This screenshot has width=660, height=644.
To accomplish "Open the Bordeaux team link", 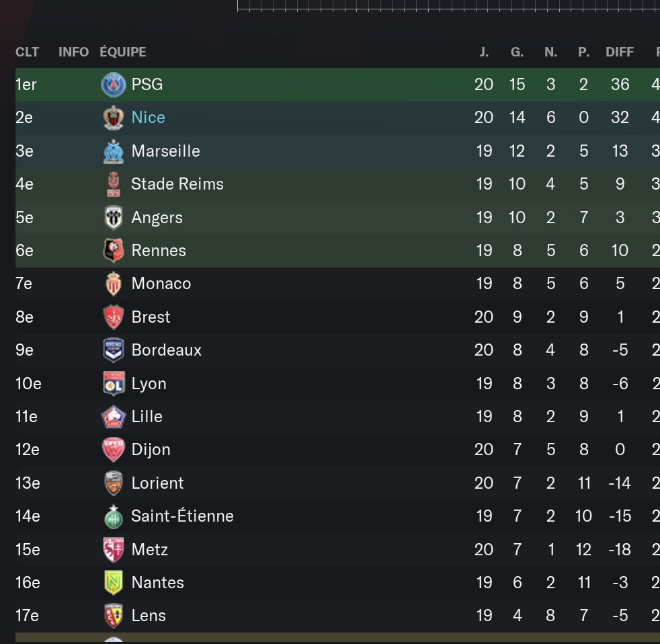I will pos(166,350).
